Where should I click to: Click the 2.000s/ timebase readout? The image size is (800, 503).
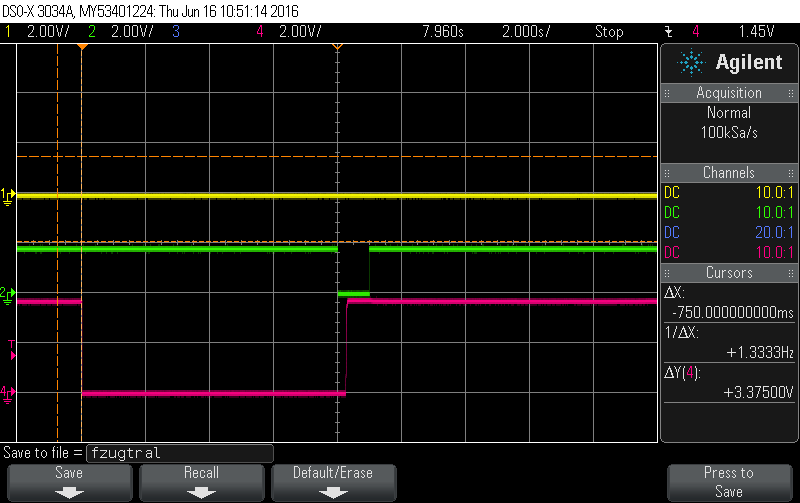(x=526, y=32)
